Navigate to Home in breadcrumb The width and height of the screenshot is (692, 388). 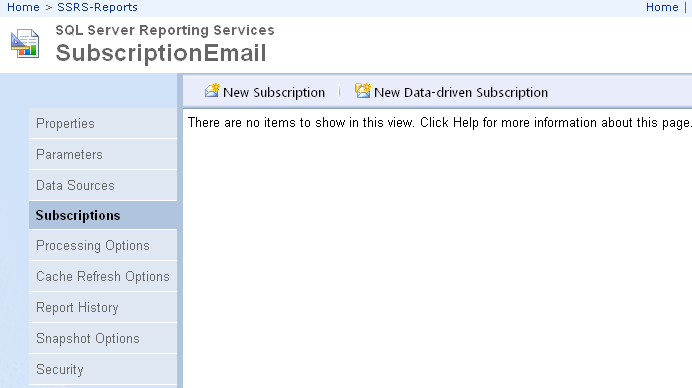23,7
